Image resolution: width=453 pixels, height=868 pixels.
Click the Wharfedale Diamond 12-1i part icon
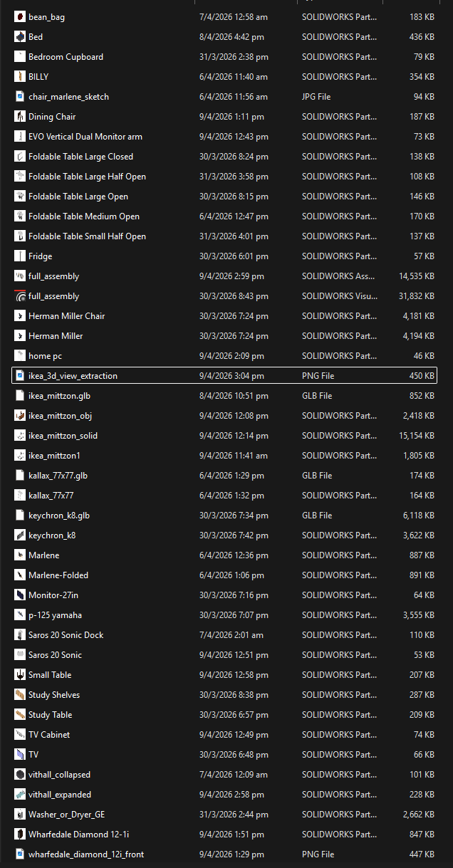[20, 834]
